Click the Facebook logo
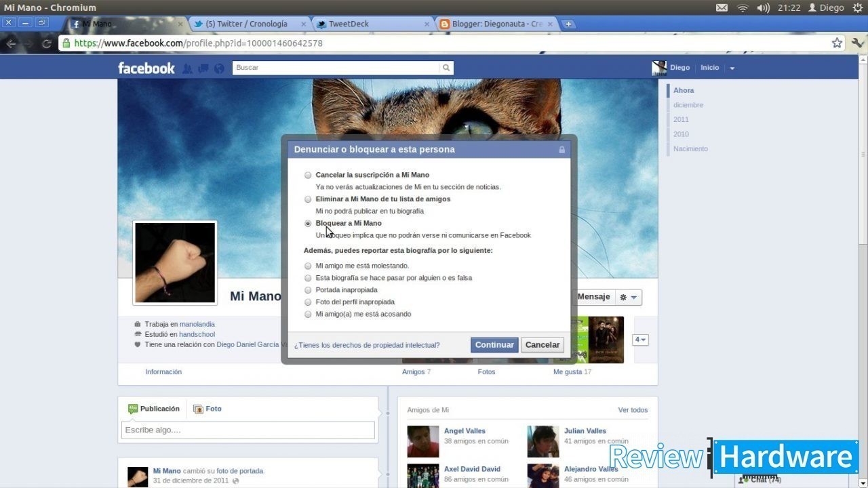This screenshot has height=488, width=868. pyautogui.click(x=146, y=68)
